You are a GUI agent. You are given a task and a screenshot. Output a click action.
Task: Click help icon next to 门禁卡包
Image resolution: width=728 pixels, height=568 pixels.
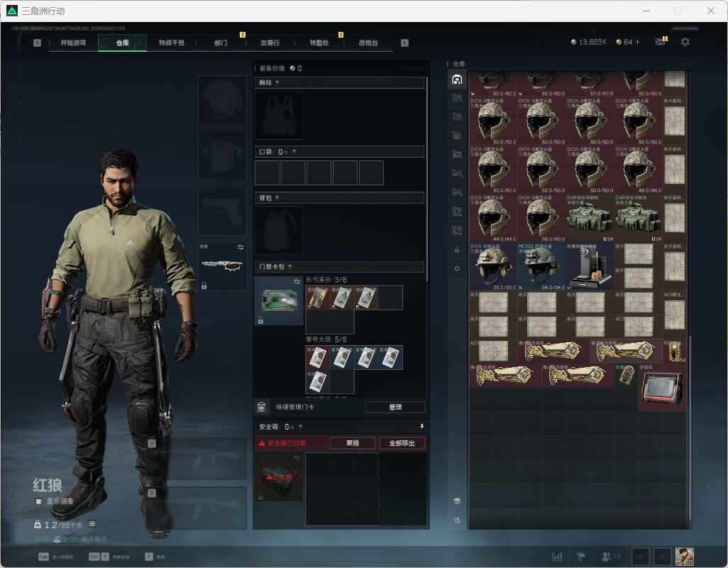290,266
